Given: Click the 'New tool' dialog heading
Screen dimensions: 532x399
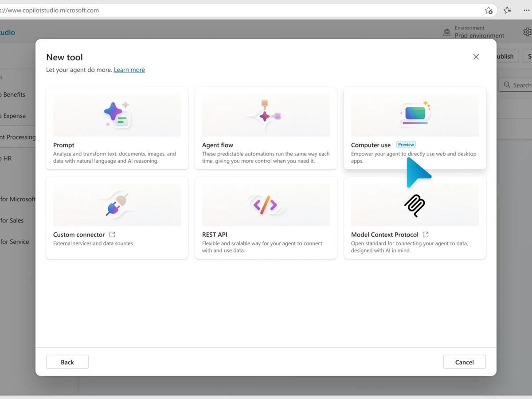Looking at the screenshot, I should tap(64, 57).
